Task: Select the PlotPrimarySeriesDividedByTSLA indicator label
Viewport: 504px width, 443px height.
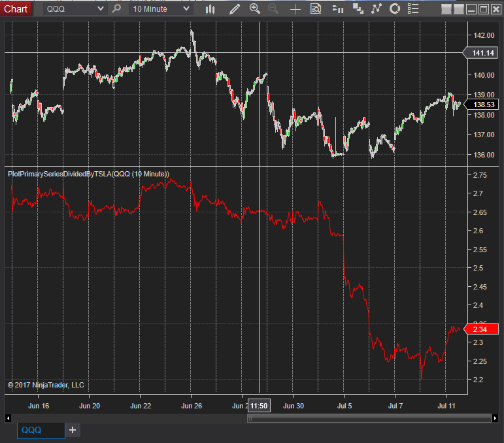Action: (x=88, y=174)
